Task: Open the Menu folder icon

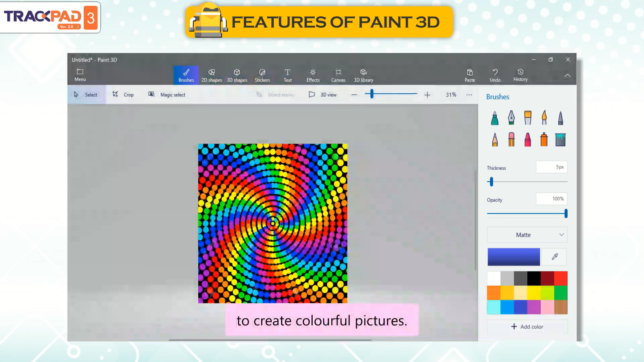Action: coord(80,72)
